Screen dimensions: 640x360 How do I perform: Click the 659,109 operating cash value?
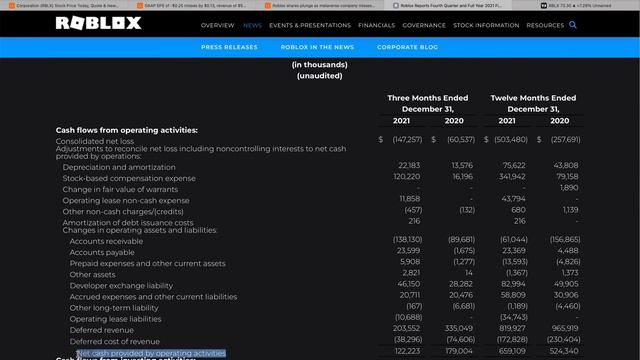(512, 351)
